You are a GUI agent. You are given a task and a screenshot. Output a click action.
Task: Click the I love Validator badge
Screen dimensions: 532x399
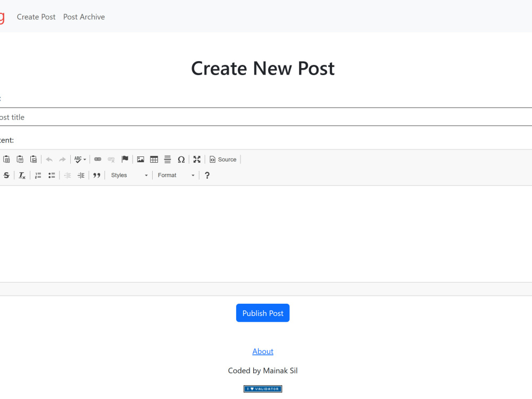pyautogui.click(x=263, y=389)
